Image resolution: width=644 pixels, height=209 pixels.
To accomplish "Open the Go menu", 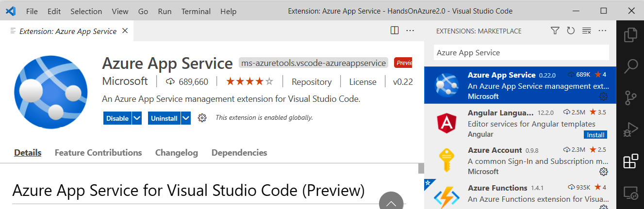I will pos(143,11).
